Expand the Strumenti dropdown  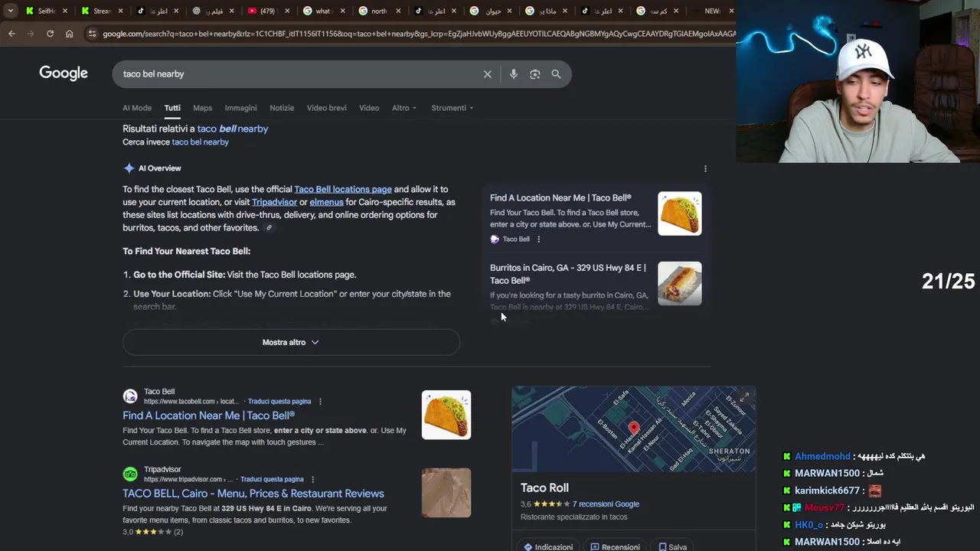[x=452, y=108]
